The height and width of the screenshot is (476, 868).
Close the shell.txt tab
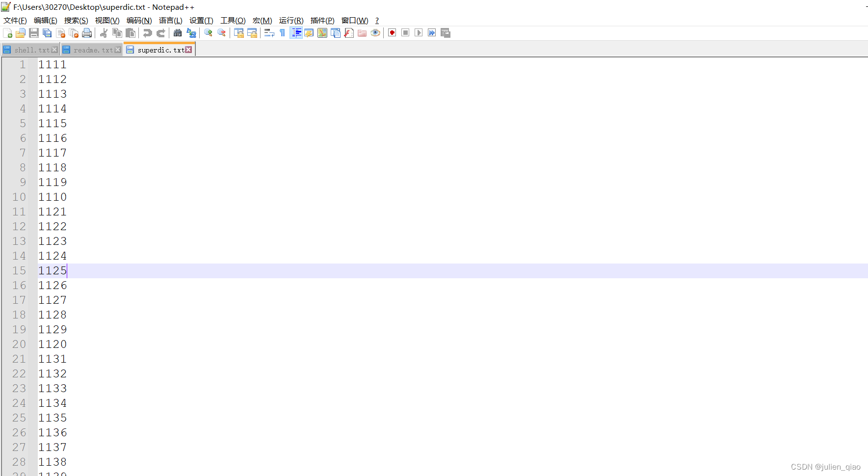tap(54, 50)
